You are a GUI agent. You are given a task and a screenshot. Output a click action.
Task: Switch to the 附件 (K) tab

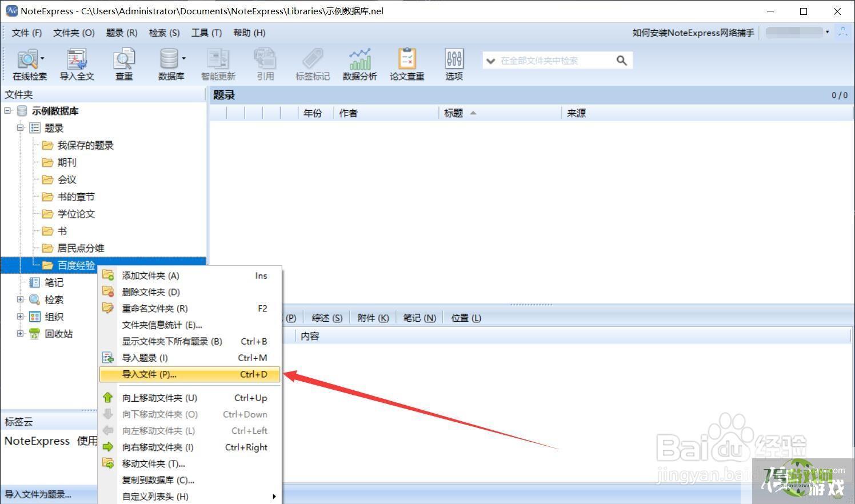(x=373, y=318)
